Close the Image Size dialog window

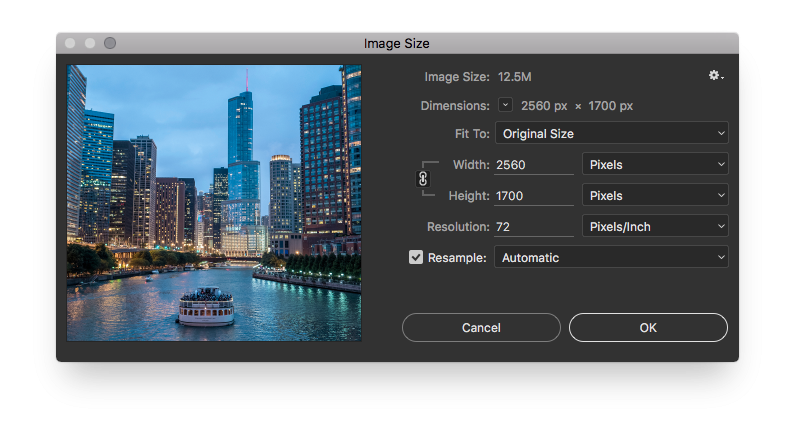click(70, 43)
